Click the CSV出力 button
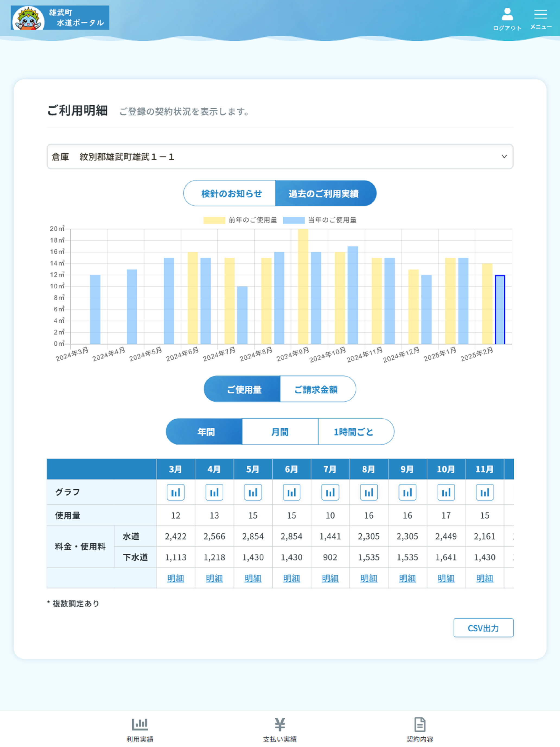Image resolution: width=560 pixels, height=747 pixels. tap(483, 628)
